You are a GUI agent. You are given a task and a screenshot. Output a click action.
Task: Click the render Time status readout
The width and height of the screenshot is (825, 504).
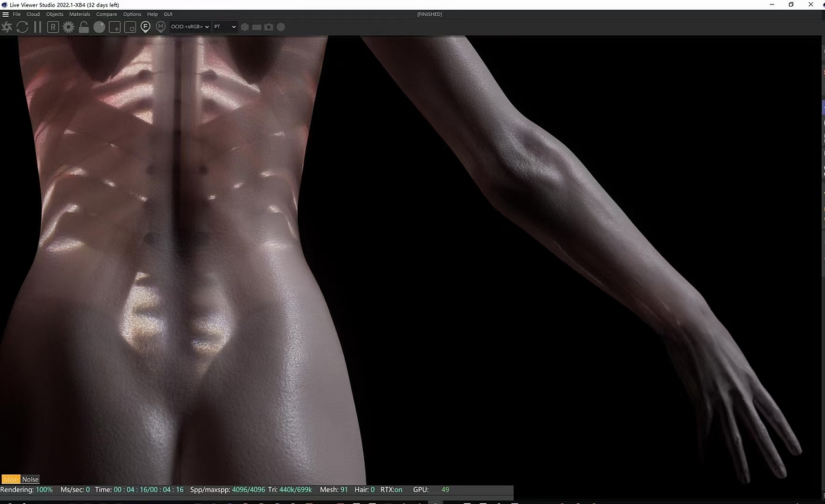(139, 490)
